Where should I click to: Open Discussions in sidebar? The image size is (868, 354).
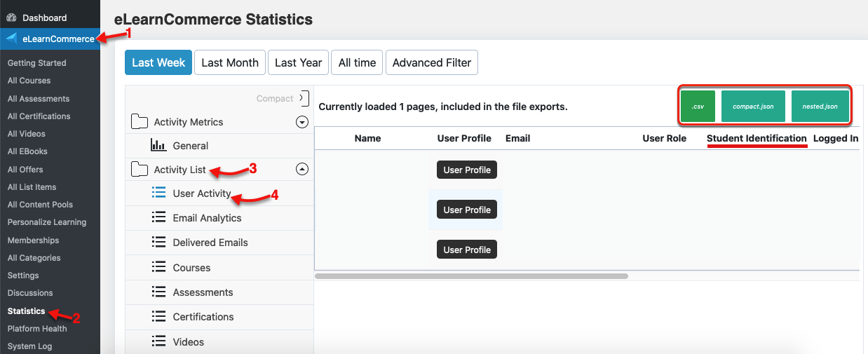(x=30, y=293)
